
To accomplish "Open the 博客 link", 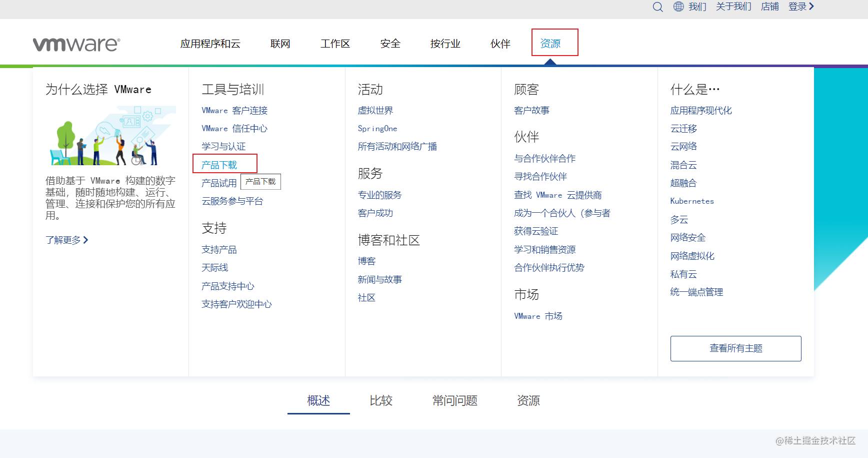I will tap(366, 261).
